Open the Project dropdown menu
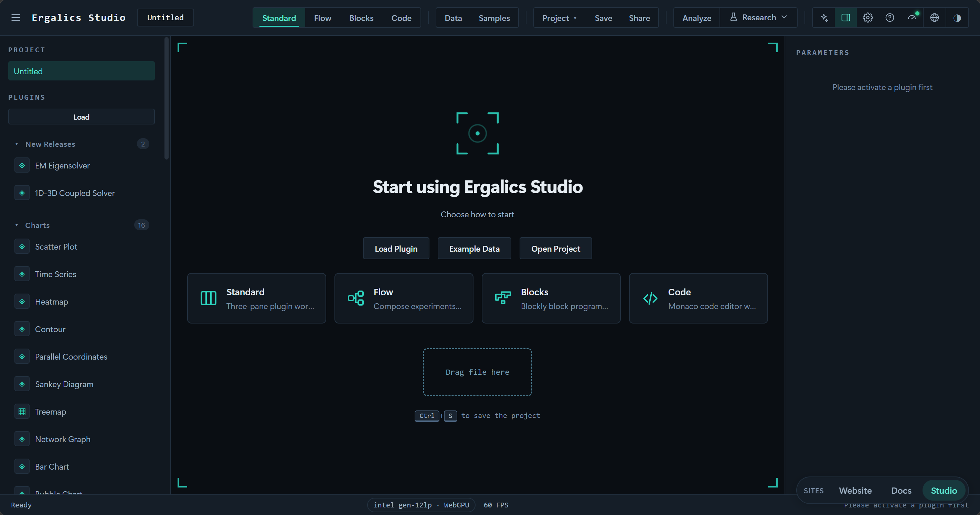Image resolution: width=980 pixels, height=515 pixels. [559, 18]
